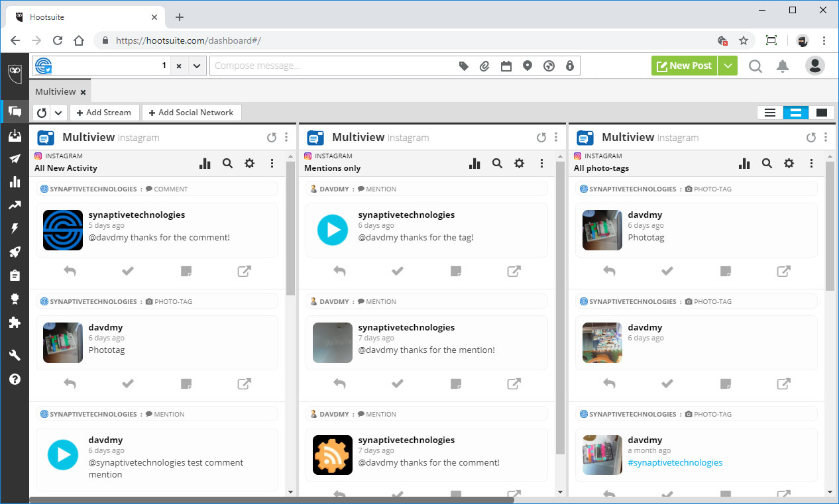The height and width of the screenshot is (504, 839).
Task: Open Analytics bar chart sidebar icon
Action: (x=15, y=182)
